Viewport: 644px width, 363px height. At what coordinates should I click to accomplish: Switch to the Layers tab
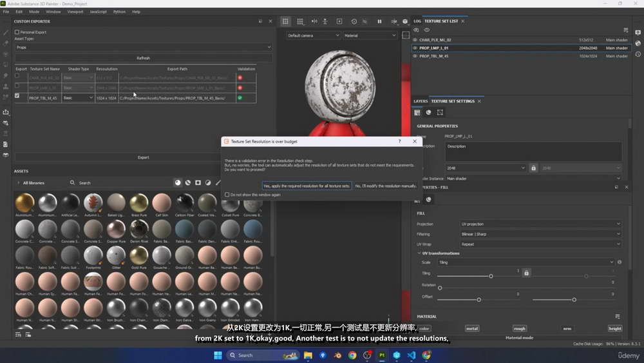click(x=421, y=101)
